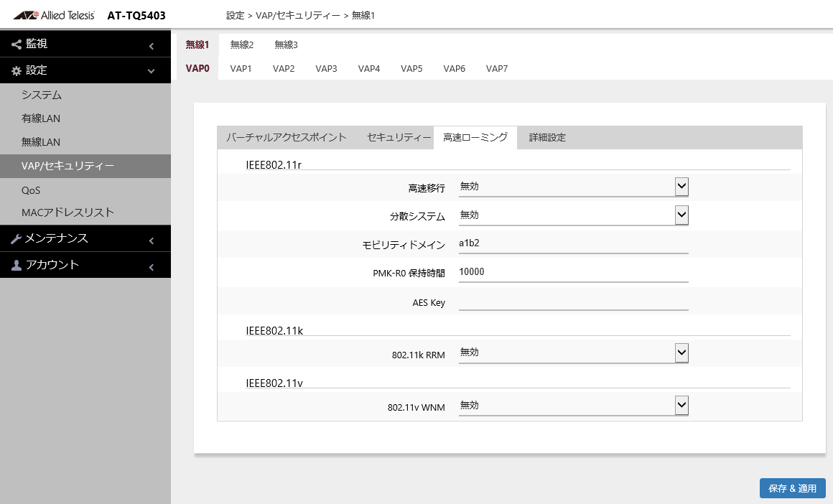Click the breadcrumb 設定 > VAP/セキュリティー > 無線1
The height and width of the screenshot is (504, 833).
pos(300,15)
